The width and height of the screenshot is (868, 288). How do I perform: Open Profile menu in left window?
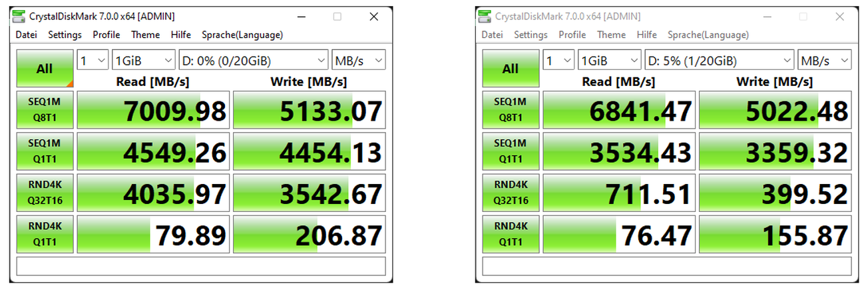pos(107,35)
